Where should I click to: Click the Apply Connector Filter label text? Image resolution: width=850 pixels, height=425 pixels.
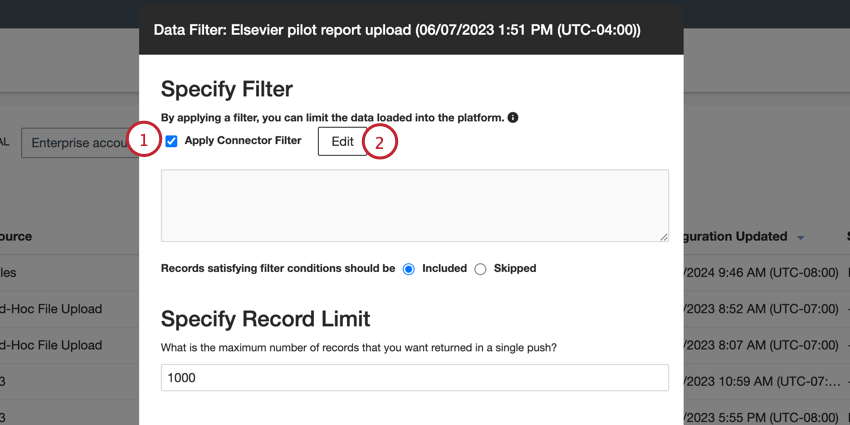coord(243,141)
